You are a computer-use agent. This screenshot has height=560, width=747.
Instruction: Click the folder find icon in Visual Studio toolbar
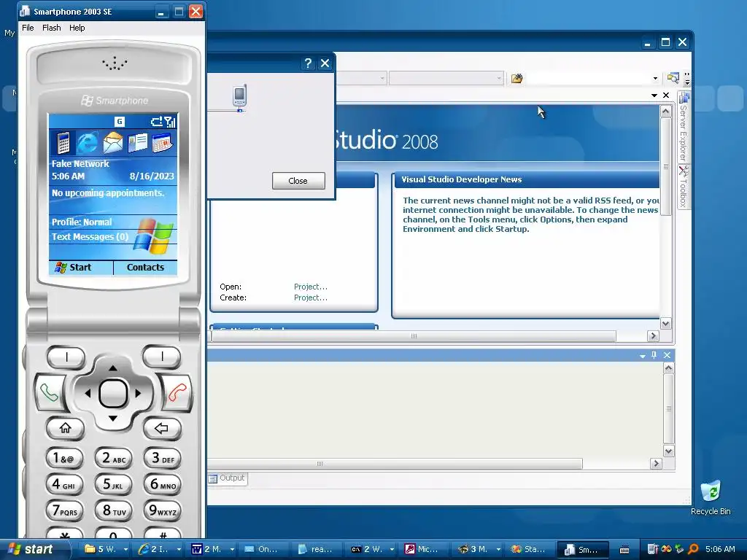point(517,78)
